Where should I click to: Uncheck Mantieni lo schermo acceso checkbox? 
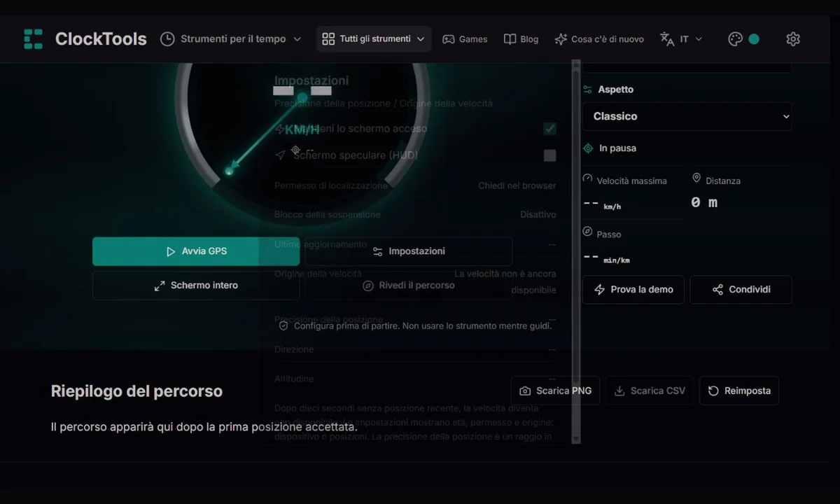(x=550, y=129)
